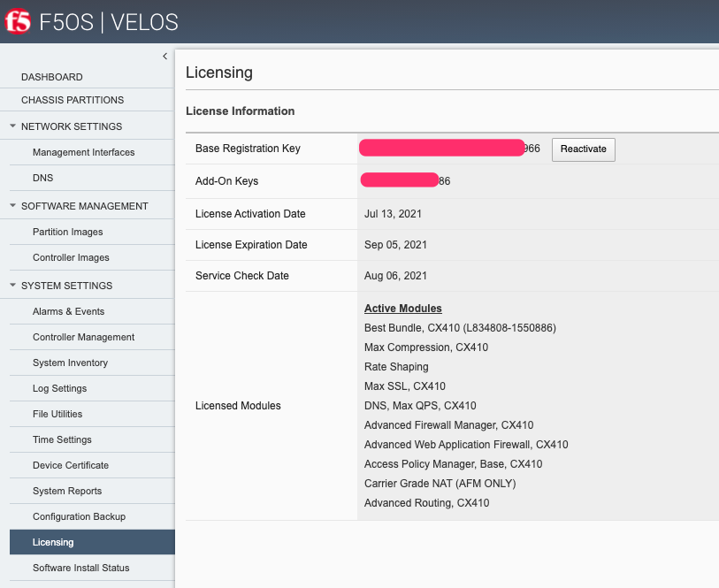Open Chassis Partitions

[73, 100]
